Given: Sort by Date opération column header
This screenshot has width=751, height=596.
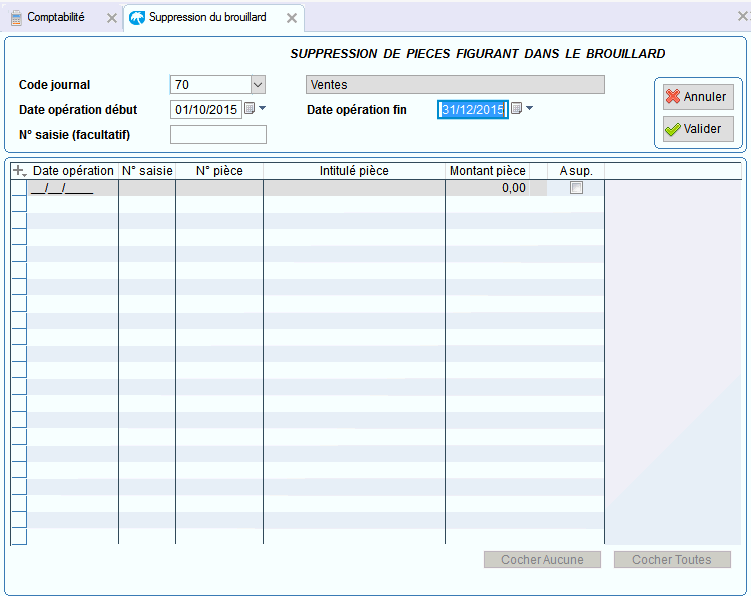Looking at the screenshot, I should [x=73, y=171].
